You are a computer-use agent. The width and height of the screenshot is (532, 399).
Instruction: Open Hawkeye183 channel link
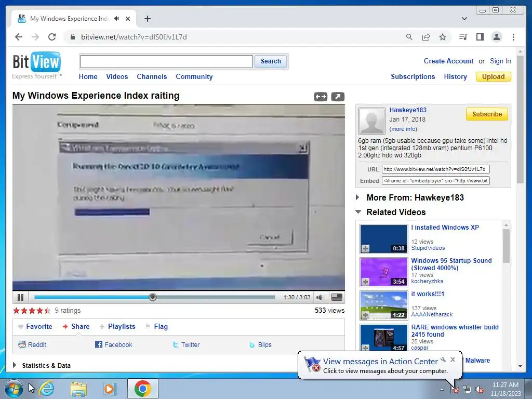click(408, 110)
